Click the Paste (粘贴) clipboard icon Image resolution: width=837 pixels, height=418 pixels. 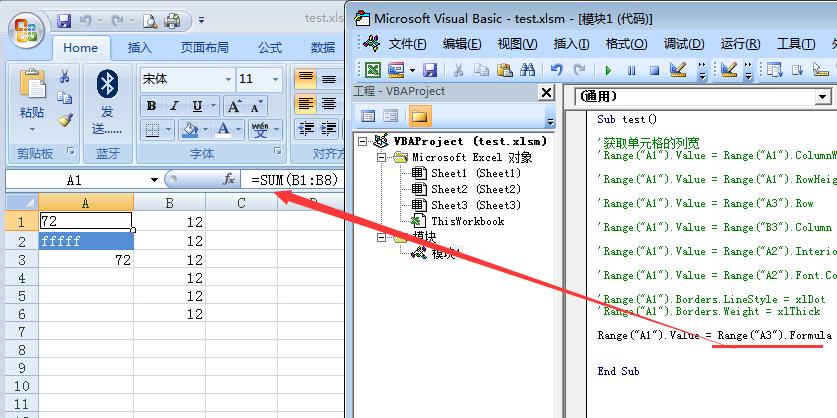pyautogui.click(x=32, y=85)
